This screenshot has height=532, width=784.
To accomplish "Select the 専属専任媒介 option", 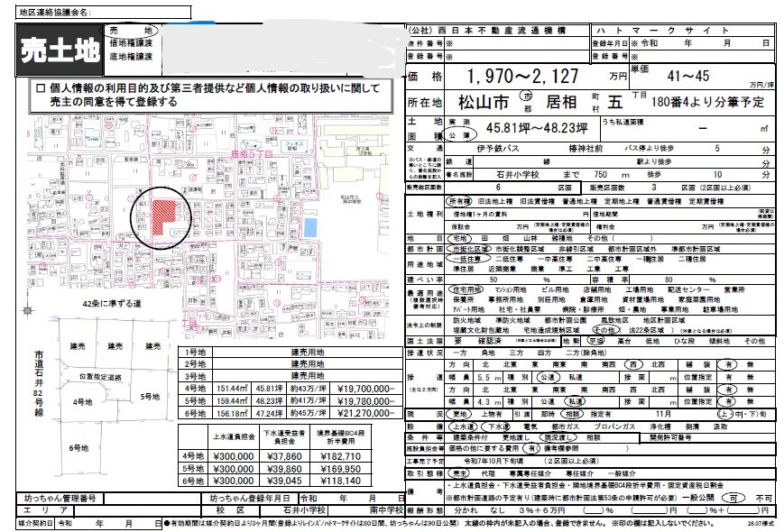I will click(x=530, y=473).
